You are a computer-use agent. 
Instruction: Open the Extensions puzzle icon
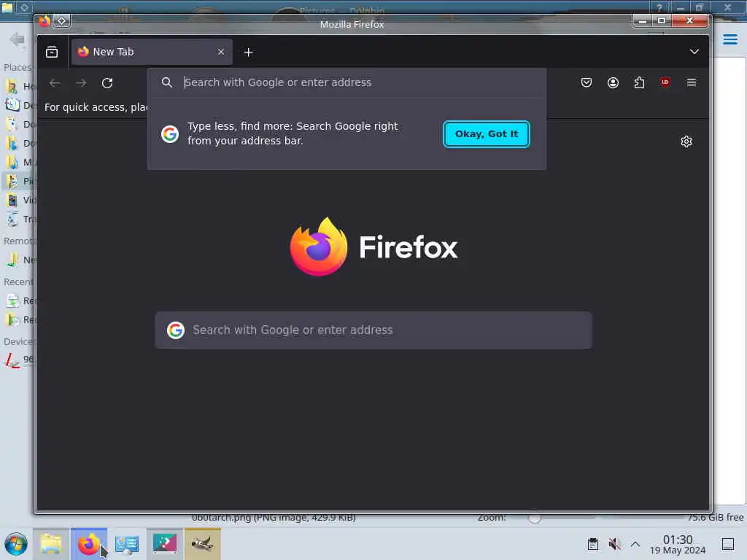coord(639,82)
